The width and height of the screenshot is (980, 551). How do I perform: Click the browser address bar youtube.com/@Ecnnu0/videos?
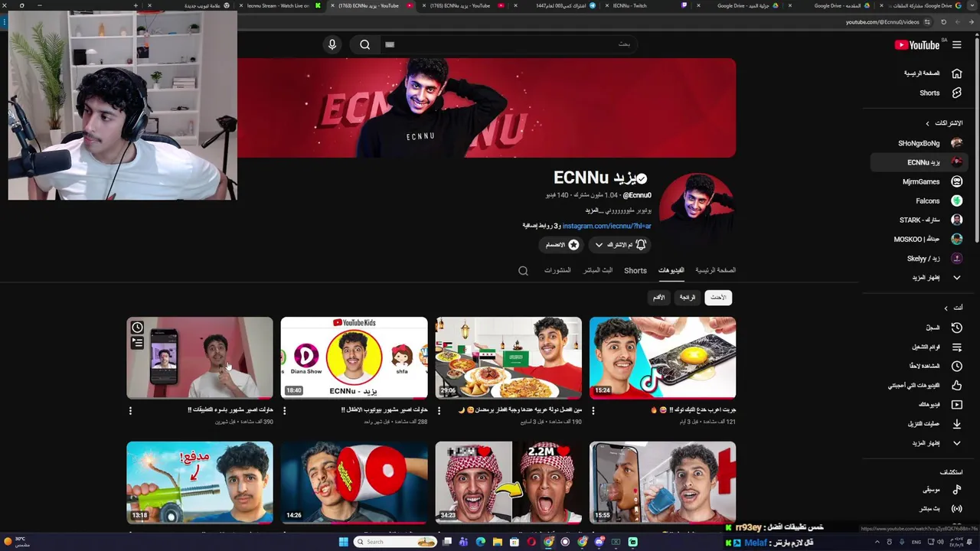point(882,22)
